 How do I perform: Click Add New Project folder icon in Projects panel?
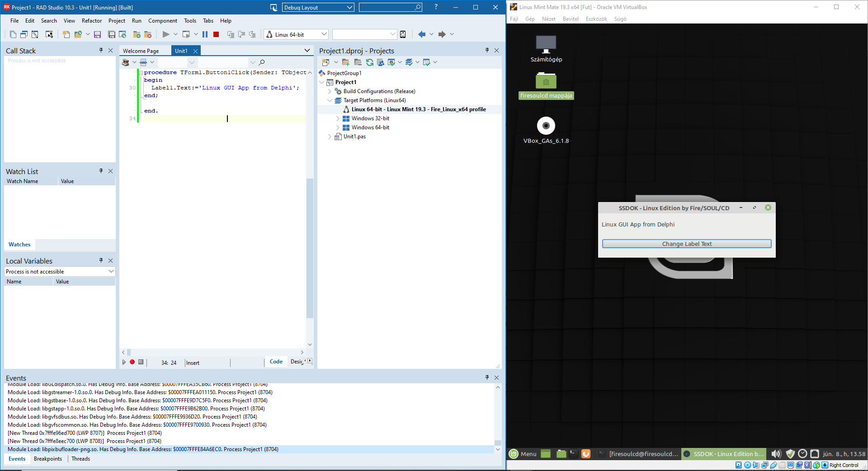pos(346,62)
